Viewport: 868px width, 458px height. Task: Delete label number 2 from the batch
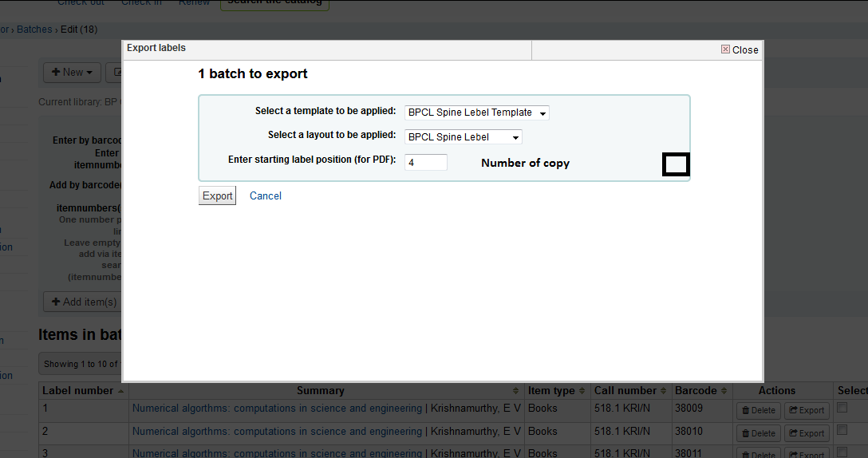pos(757,433)
